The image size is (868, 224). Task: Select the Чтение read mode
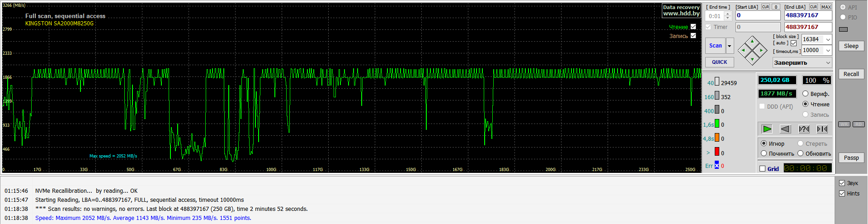tap(805, 104)
